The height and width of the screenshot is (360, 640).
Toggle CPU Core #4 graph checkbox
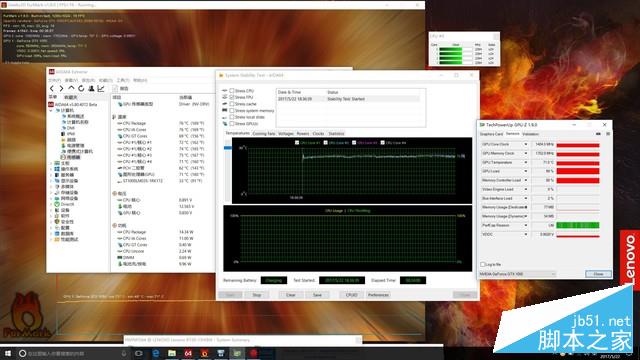[x=382, y=143]
